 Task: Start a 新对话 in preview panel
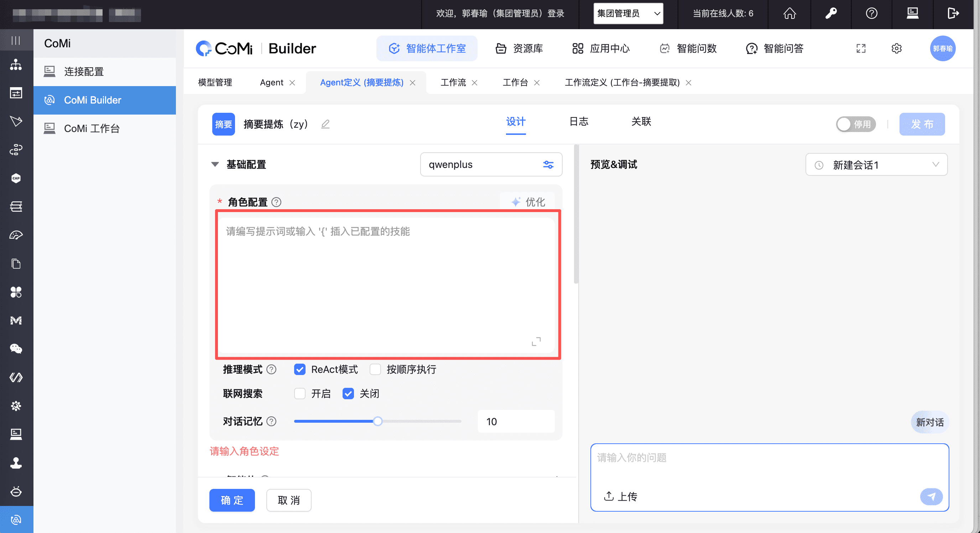tap(929, 422)
